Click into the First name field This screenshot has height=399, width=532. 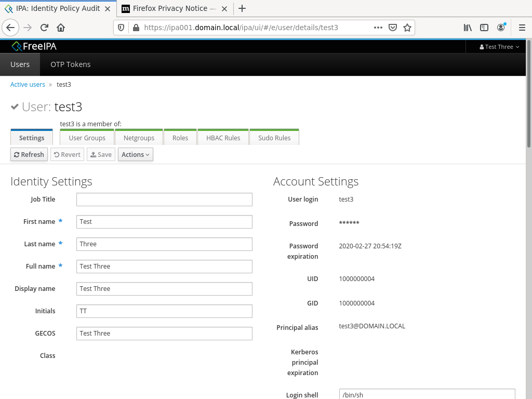point(164,222)
